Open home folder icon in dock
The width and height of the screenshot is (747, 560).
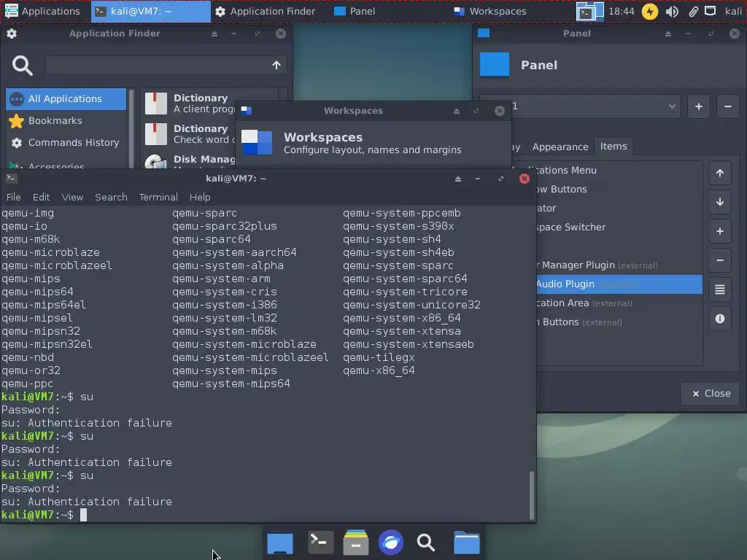(x=466, y=542)
